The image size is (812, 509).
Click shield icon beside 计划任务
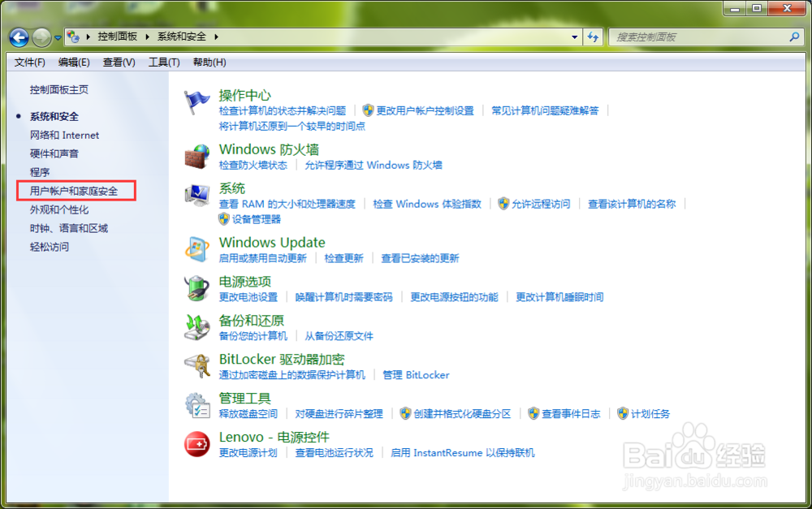(x=623, y=413)
